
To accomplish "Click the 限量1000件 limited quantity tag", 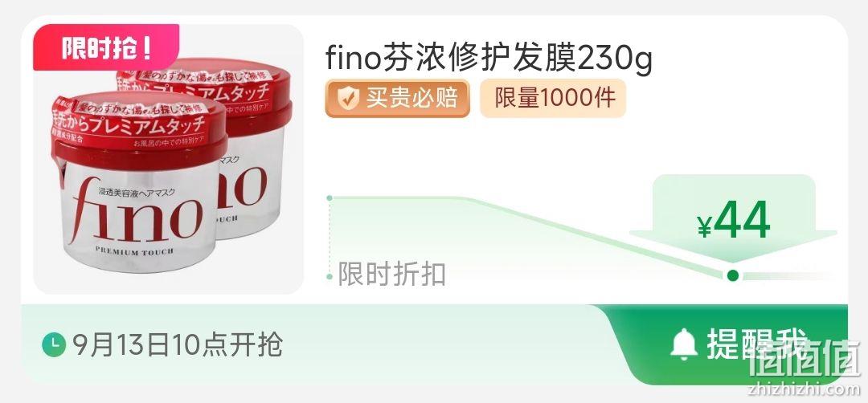I will 552,99.
